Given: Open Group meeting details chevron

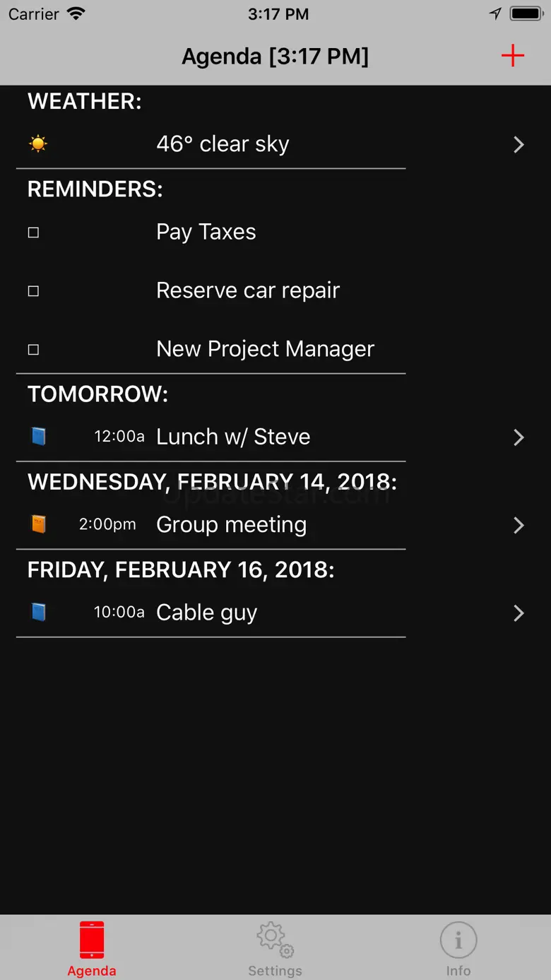Looking at the screenshot, I should click(x=519, y=525).
